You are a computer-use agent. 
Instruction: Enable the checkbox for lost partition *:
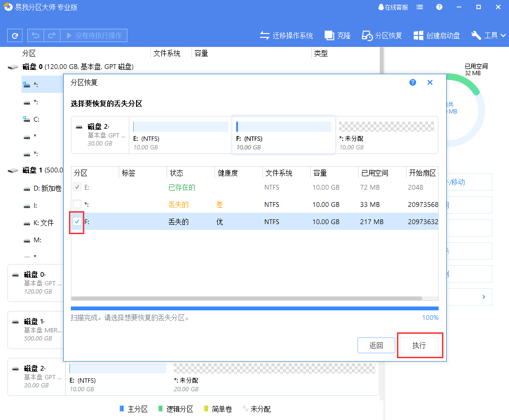click(77, 204)
